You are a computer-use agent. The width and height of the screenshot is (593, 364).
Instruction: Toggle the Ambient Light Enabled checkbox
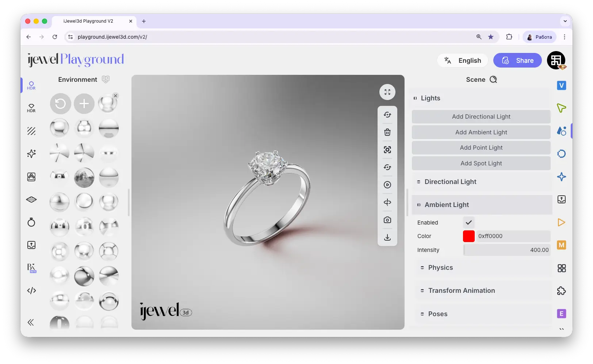coord(468,222)
